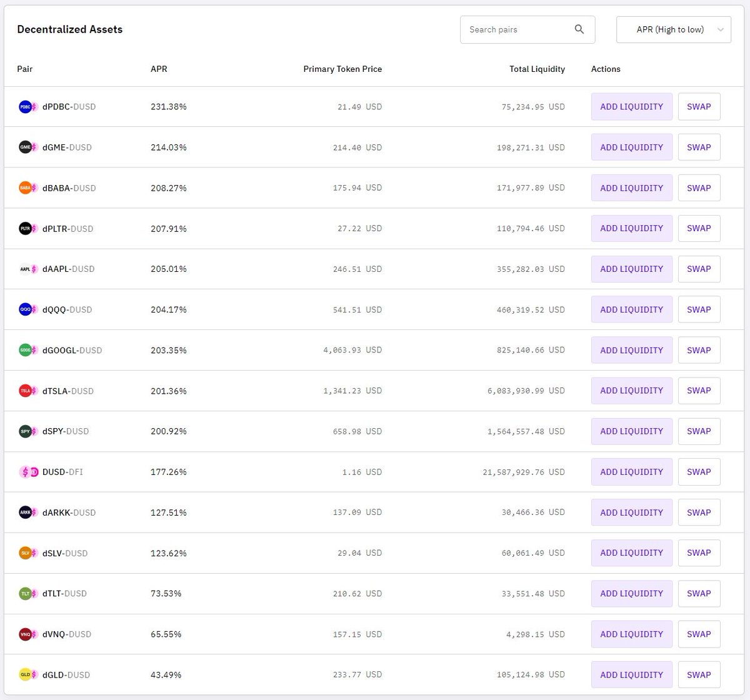Swap the dGME-DUSD pair
750x700 pixels.
click(x=699, y=147)
